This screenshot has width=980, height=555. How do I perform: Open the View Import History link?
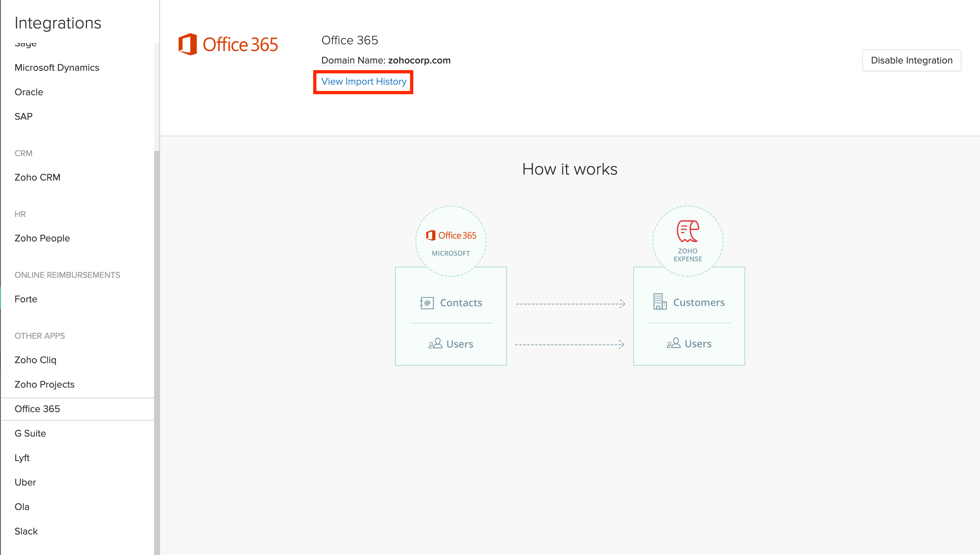(x=363, y=82)
